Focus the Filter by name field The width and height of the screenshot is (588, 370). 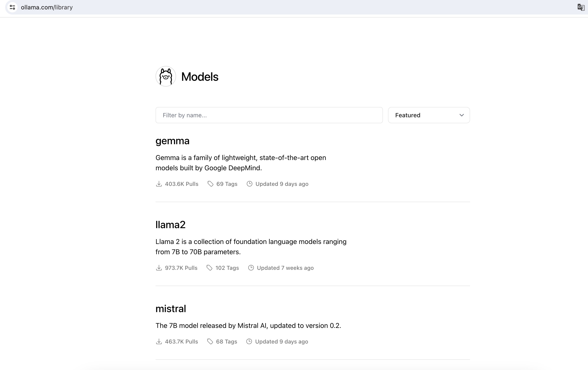pos(269,115)
